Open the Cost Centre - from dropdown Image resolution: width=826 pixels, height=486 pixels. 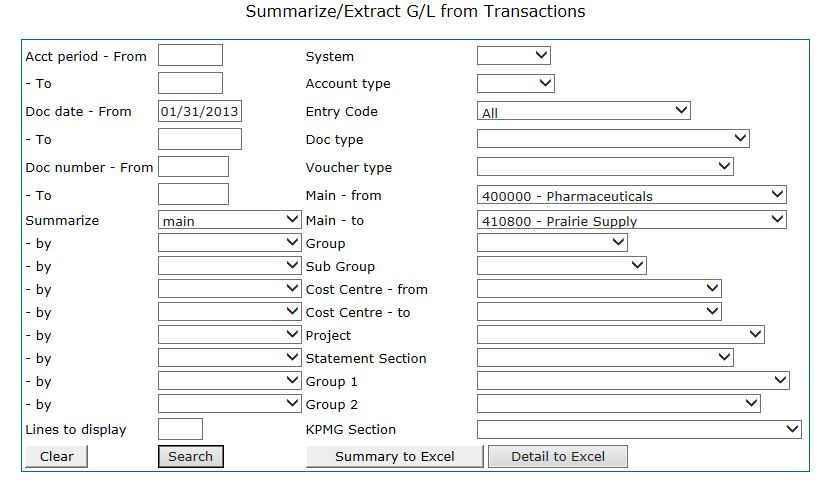pos(599,289)
